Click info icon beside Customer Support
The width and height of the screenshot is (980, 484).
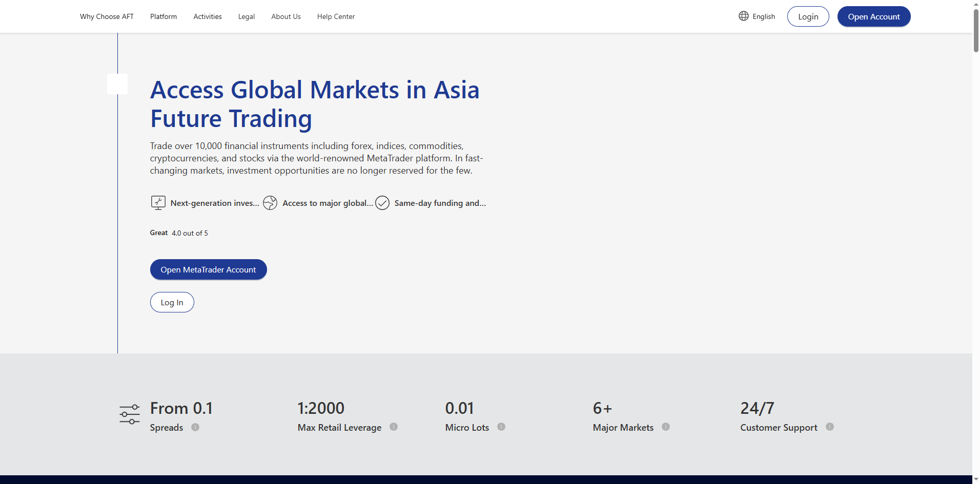[830, 427]
